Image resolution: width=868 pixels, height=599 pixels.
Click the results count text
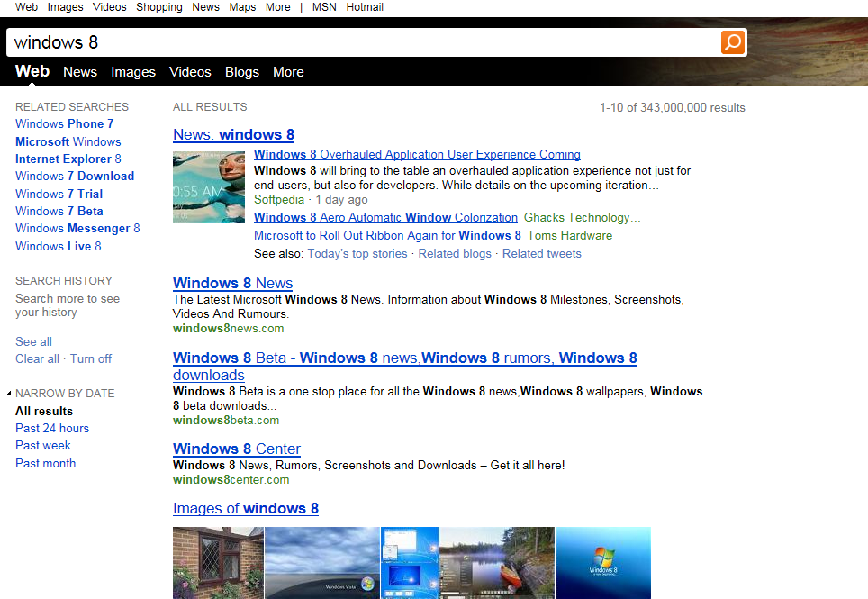[673, 107]
